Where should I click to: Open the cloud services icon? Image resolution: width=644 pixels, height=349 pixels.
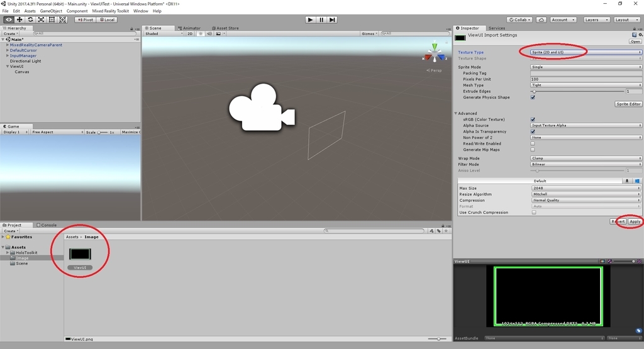pyautogui.click(x=541, y=19)
